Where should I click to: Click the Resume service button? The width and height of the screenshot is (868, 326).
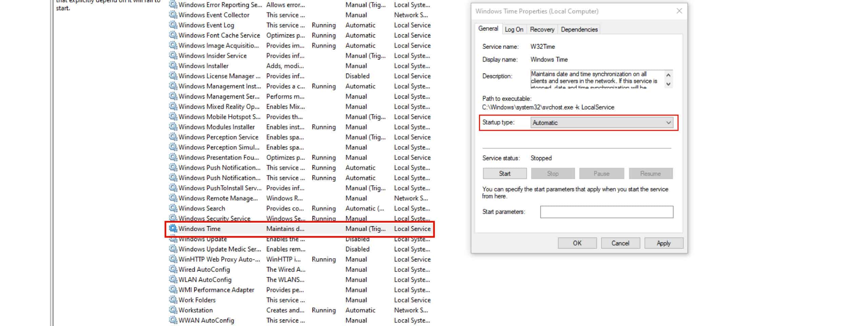(x=650, y=174)
